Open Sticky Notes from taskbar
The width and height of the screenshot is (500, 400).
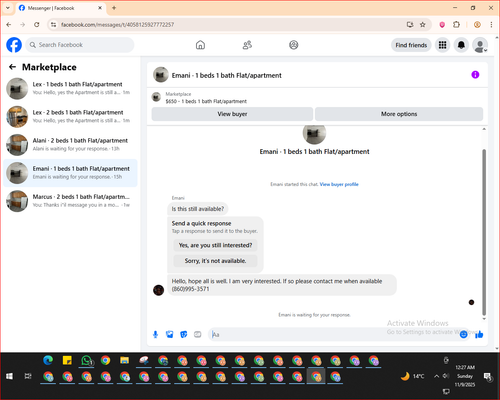(x=67, y=360)
